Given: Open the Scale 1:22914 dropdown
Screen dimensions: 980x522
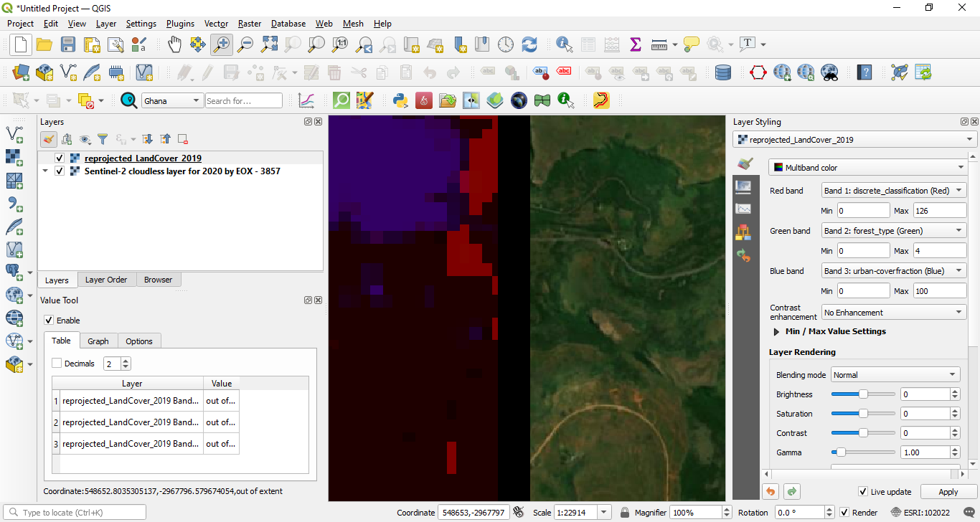Looking at the screenshot, I should (x=605, y=513).
